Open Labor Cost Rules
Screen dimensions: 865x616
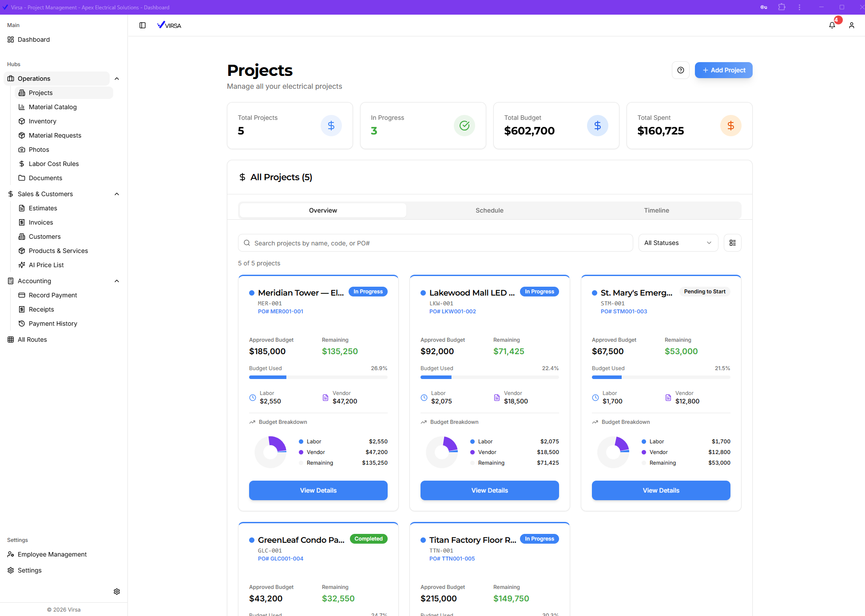pos(54,164)
